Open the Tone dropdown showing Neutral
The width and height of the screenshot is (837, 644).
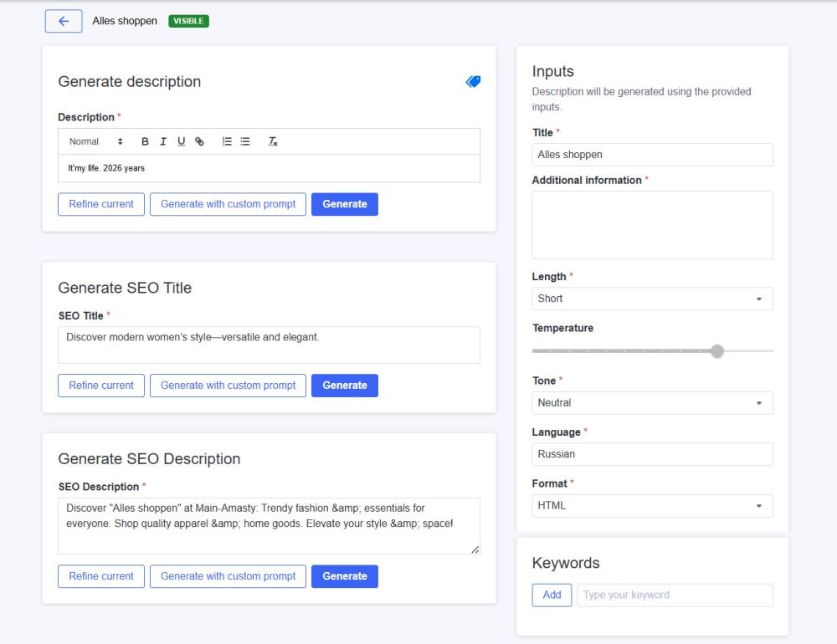click(x=652, y=402)
